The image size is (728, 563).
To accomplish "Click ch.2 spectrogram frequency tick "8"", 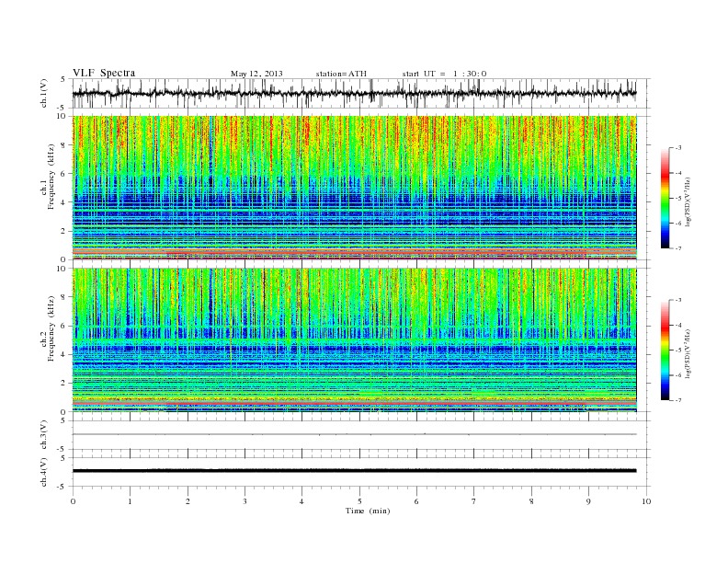I will click(63, 297).
